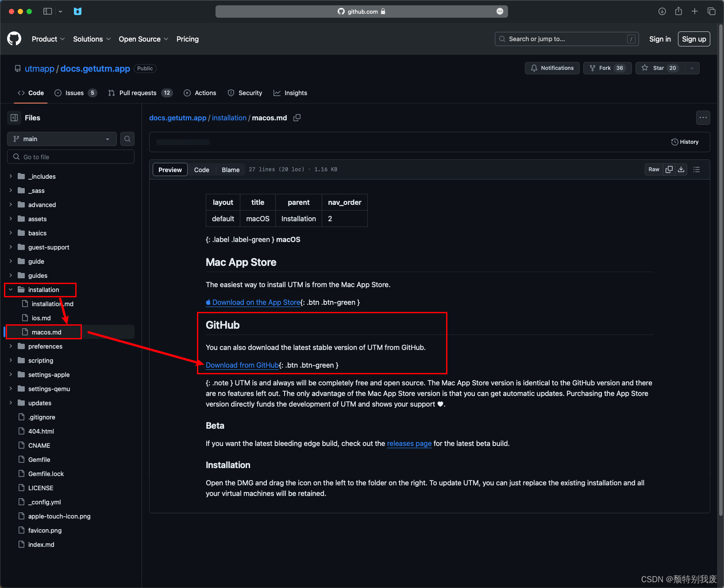Screen dimensions: 724x588
Task: Open the Gemfile.lock file
Action: click(x=46, y=474)
